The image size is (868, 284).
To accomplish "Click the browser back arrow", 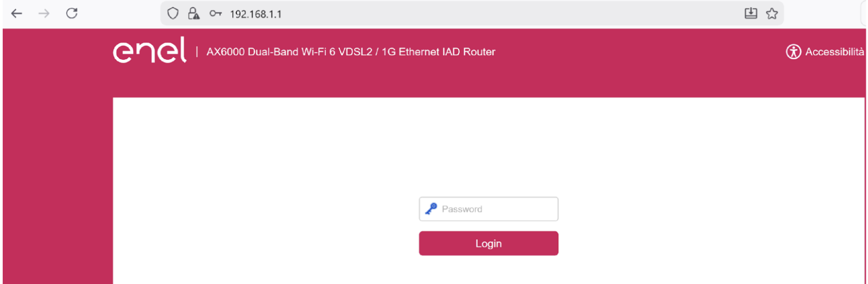I will pos(16,13).
